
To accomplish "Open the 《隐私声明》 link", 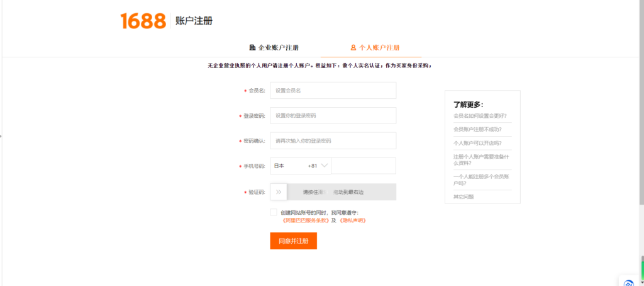I will point(352,220).
